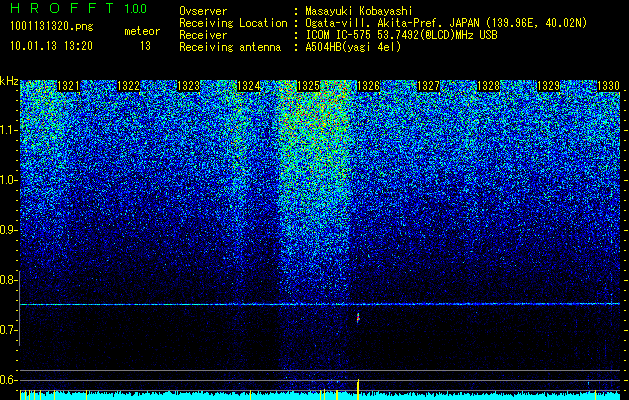Click the kHz axis unit label
629x400 pixels.
click(x=9, y=81)
